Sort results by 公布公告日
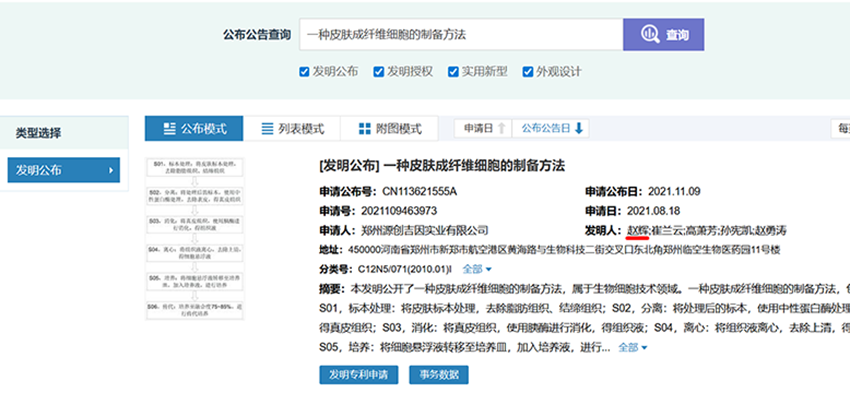 [x=551, y=128]
